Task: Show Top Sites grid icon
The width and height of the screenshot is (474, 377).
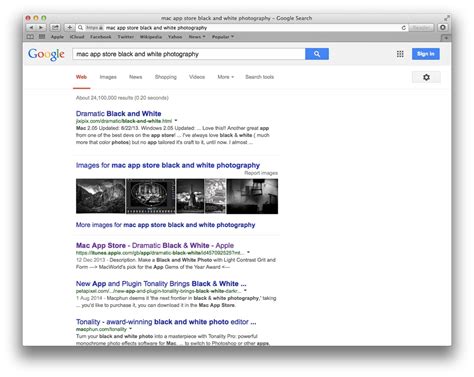Action: [42, 37]
